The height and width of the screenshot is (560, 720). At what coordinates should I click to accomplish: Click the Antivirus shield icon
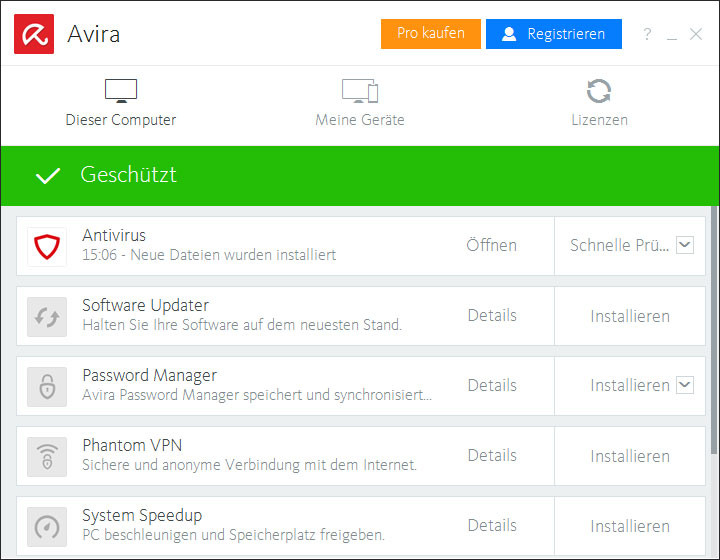(x=47, y=246)
